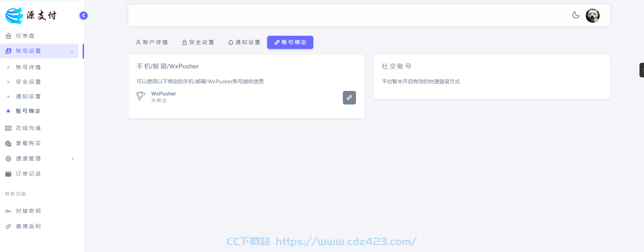Select the 账号绑定 tab button
This screenshot has height=252, width=644.
coord(290,42)
